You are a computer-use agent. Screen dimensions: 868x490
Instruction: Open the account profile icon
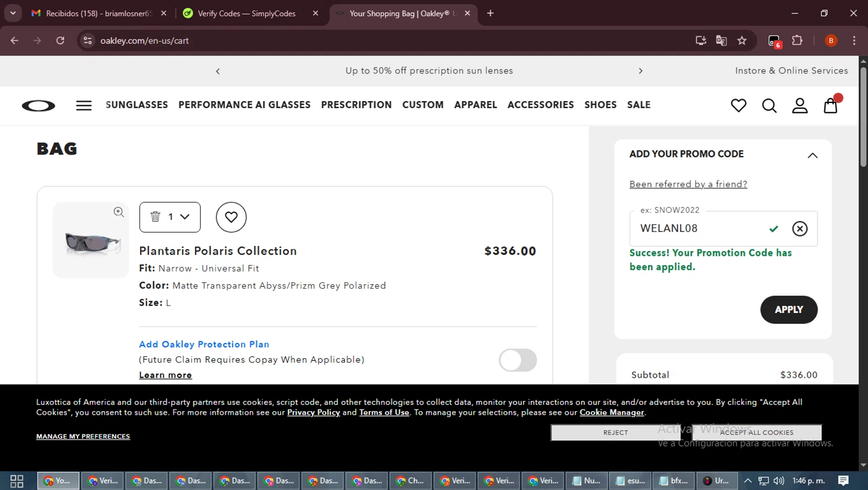(800, 105)
